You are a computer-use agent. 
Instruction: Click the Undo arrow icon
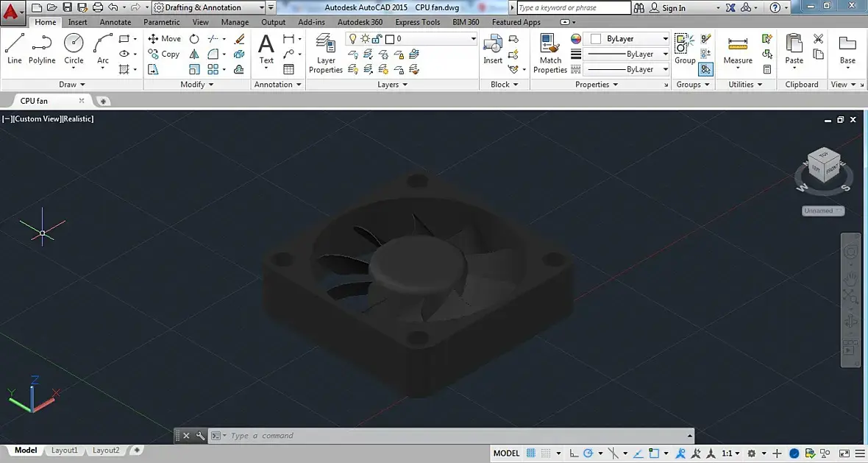[x=113, y=7]
